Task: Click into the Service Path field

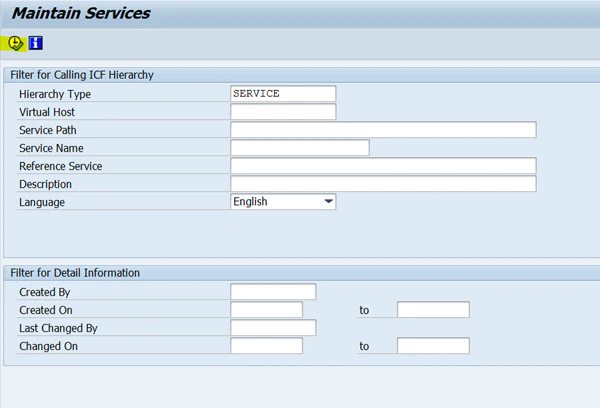Action: (x=383, y=130)
